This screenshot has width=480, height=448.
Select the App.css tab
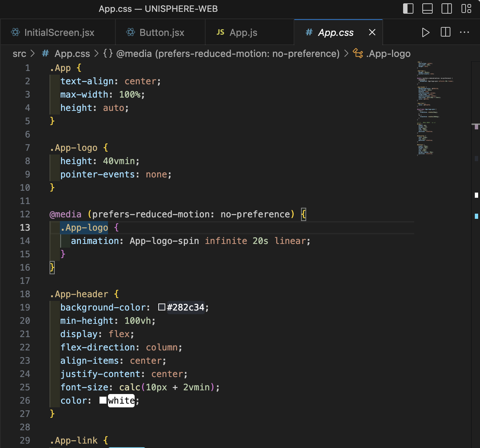point(338,33)
